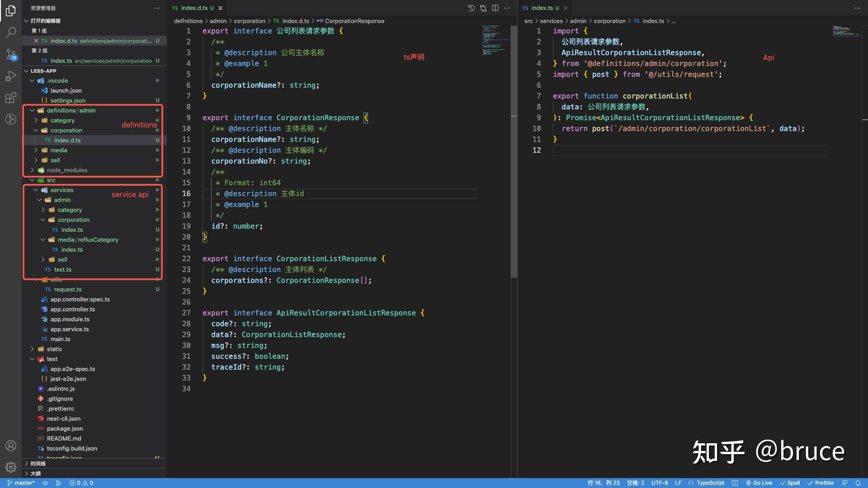Open right editor group more actions
The image size is (868, 488).
click(858, 8)
